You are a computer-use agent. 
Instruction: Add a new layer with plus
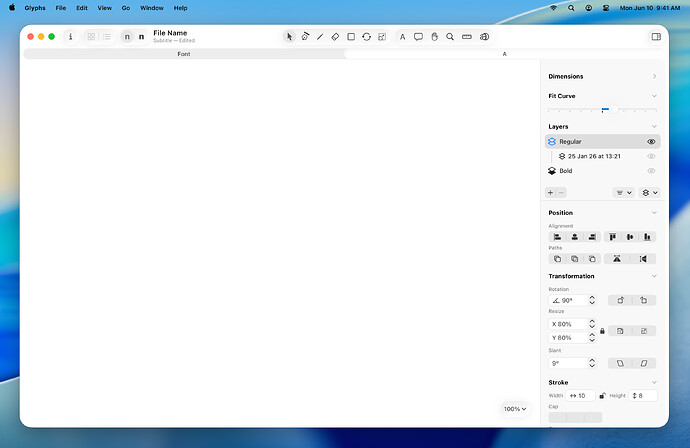(x=550, y=192)
